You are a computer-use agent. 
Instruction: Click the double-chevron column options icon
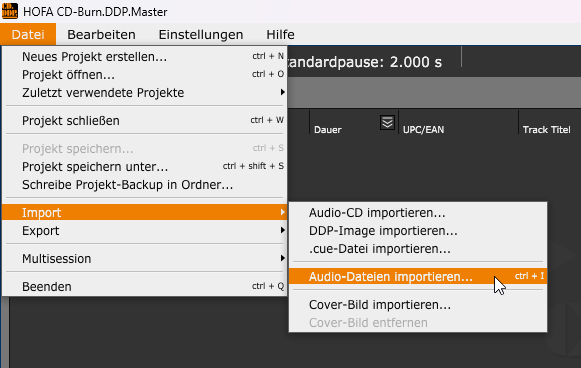click(387, 122)
